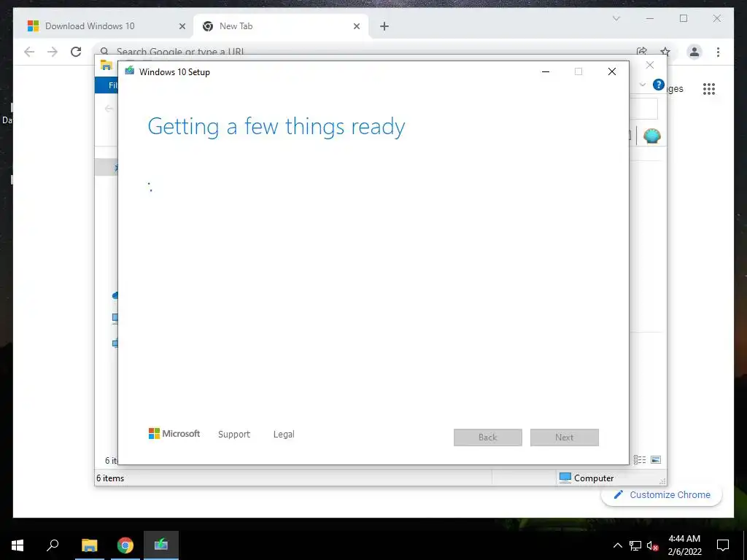Open taskbar search magnifier
Image resolution: width=747 pixels, height=560 pixels.
click(53, 545)
